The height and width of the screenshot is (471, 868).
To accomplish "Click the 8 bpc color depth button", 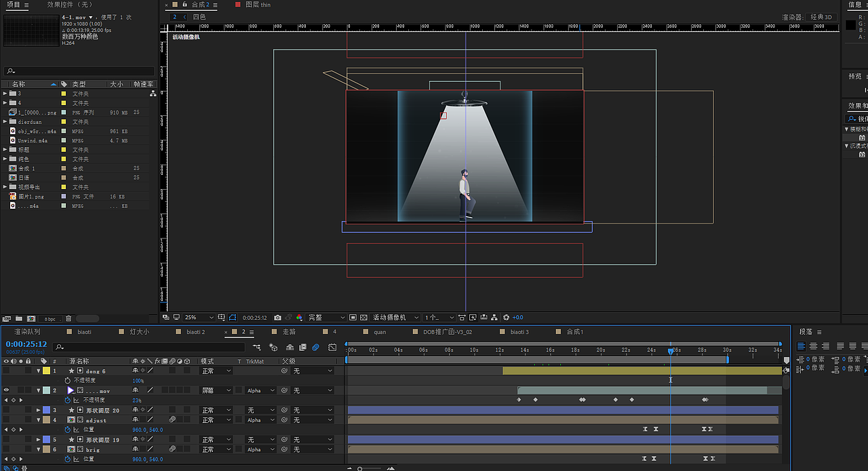I will (x=51, y=319).
